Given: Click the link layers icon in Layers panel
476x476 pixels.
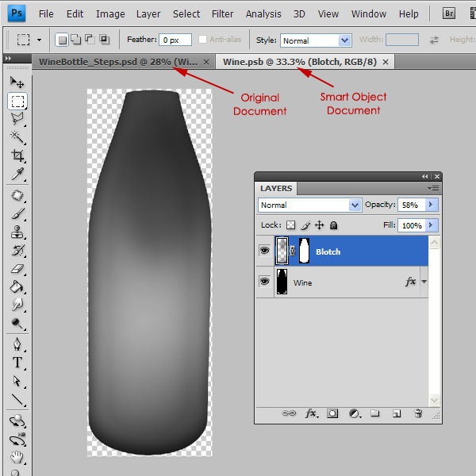Looking at the screenshot, I should pos(289,413).
